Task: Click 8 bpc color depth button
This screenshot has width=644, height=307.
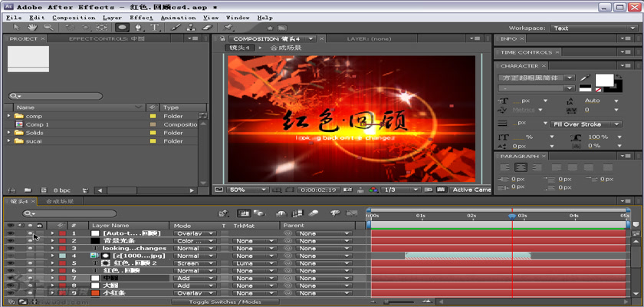Action: pyautogui.click(x=61, y=190)
